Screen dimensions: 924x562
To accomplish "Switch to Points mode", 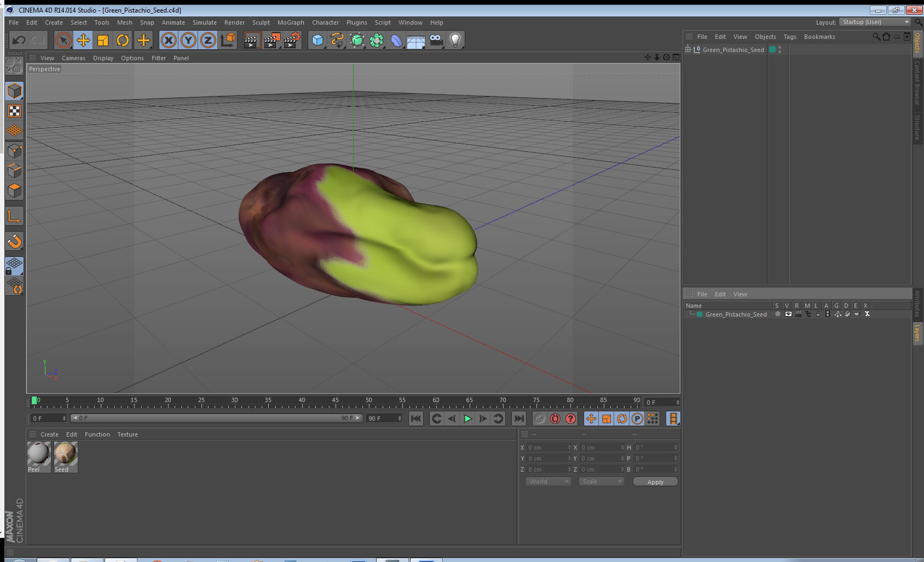I will [x=14, y=151].
